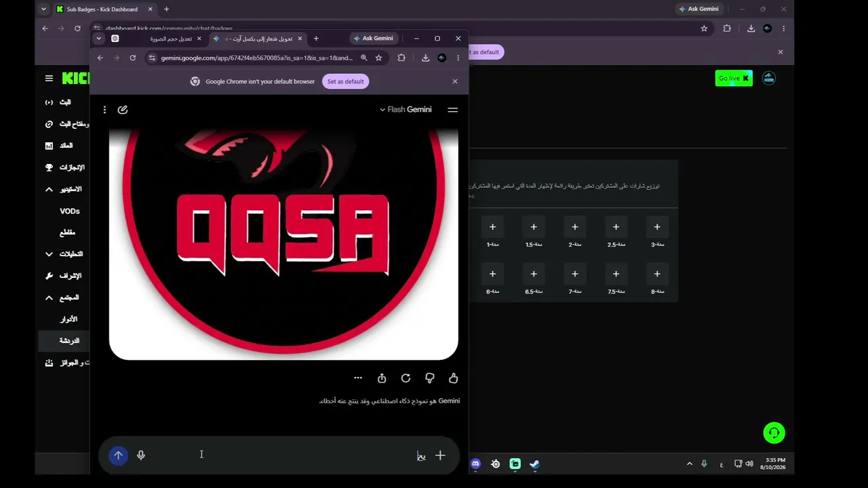The height and width of the screenshot is (488, 868).
Task: Activate the microphone in Gemini prompt bar
Action: 141,455
